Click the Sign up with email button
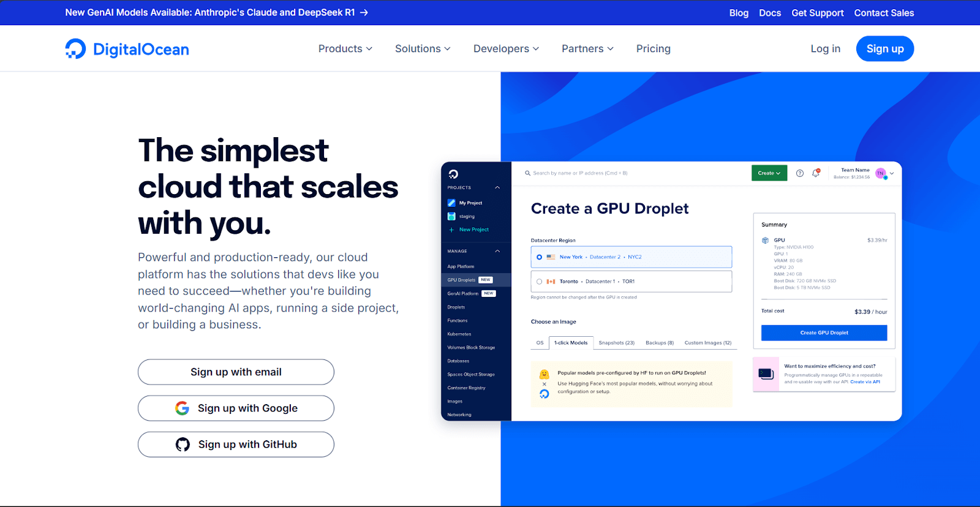The height and width of the screenshot is (507, 980). click(236, 372)
